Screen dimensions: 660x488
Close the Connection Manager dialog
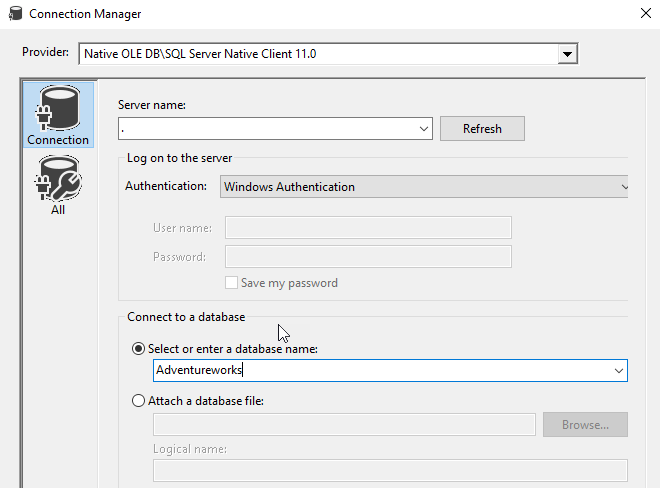(x=646, y=13)
